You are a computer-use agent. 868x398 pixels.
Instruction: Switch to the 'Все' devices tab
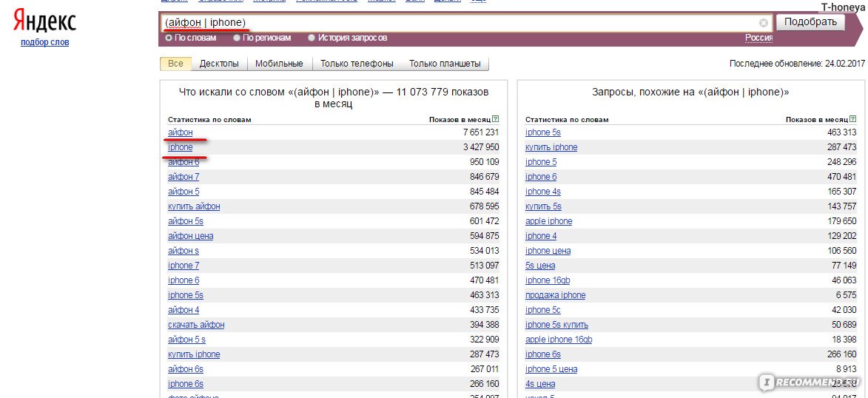[175, 64]
